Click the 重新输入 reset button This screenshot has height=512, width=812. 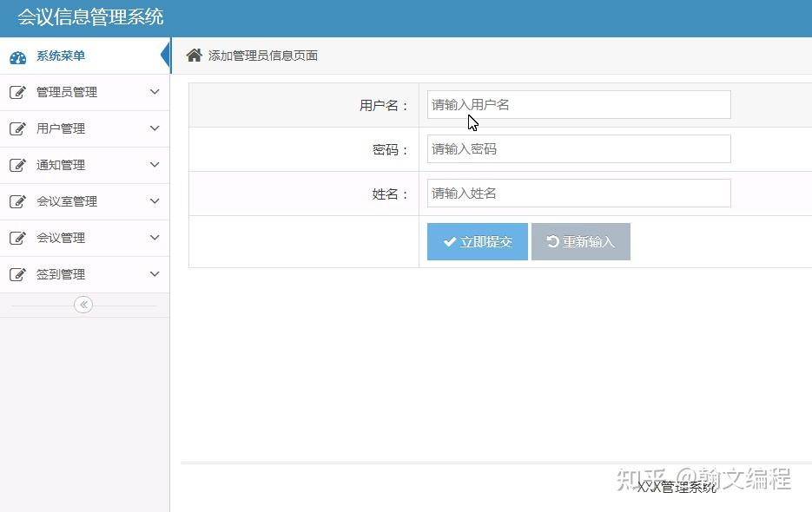pos(580,241)
